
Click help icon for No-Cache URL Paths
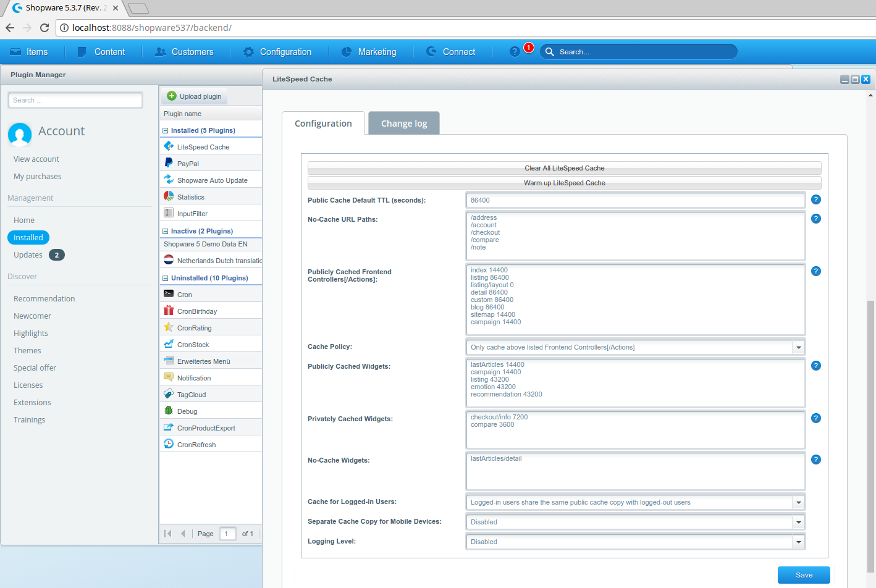pos(816,219)
